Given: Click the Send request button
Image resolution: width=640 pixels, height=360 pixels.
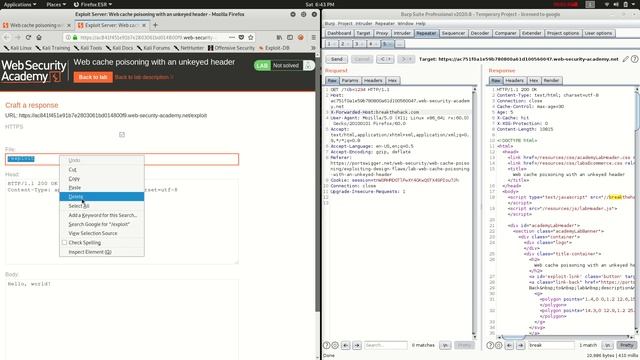Looking at the screenshot, I should 336,59.
